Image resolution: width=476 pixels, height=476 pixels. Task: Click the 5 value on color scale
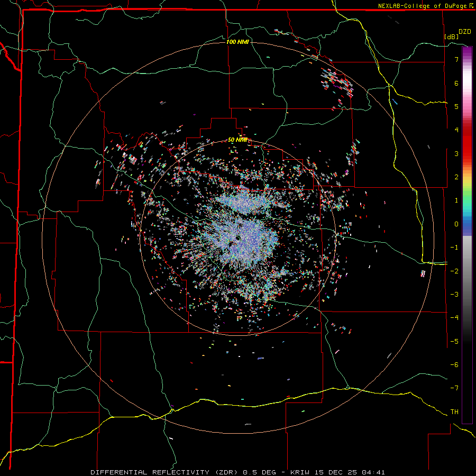click(x=456, y=106)
